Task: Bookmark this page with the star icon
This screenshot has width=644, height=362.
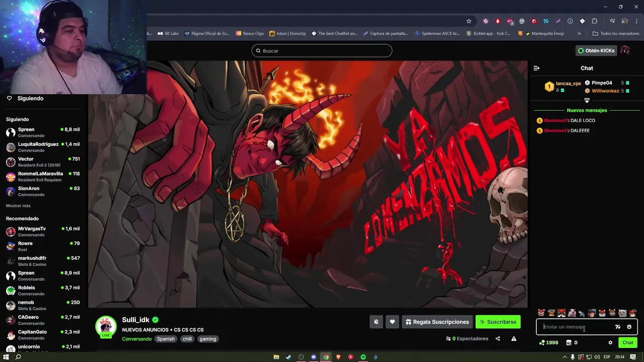Action: tap(469, 21)
